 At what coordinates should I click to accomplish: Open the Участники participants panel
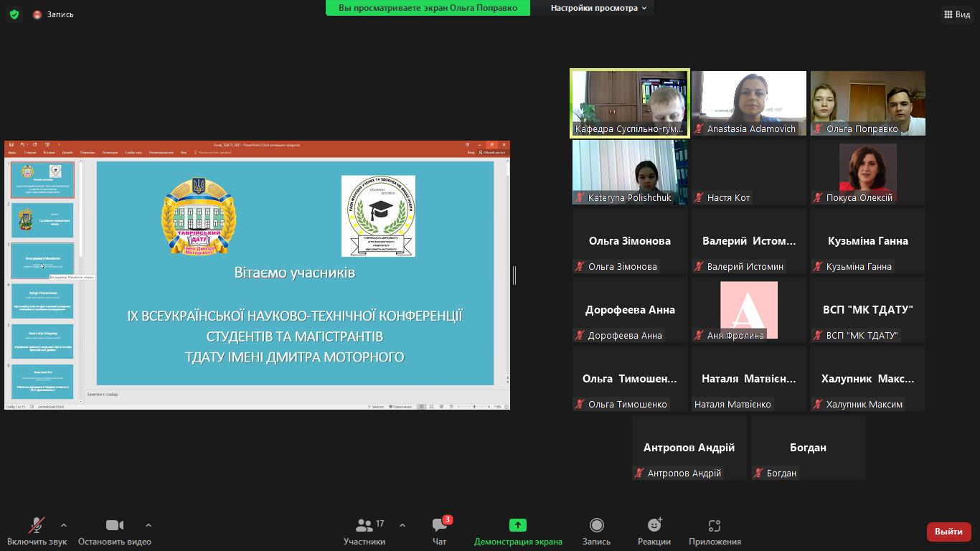pyautogui.click(x=364, y=532)
